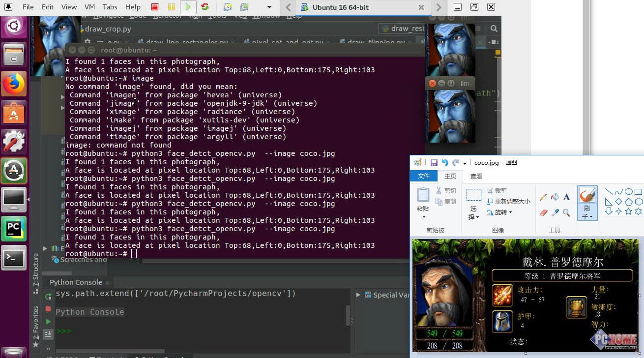Open the VMware Tabs menu
This screenshot has height=358, width=644.
(110, 7)
